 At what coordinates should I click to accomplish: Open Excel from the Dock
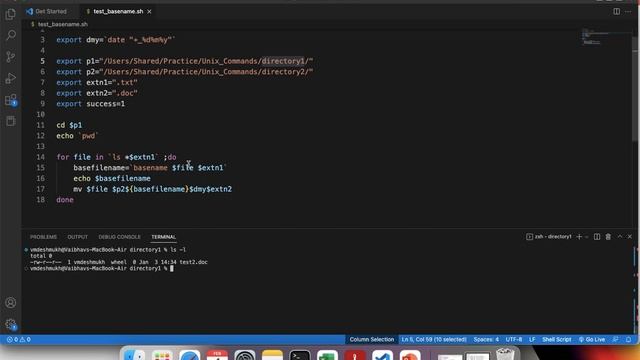tap(327, 356)
